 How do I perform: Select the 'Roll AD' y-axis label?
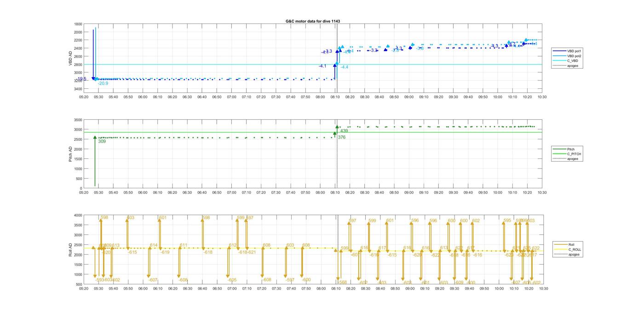(71, 249)
